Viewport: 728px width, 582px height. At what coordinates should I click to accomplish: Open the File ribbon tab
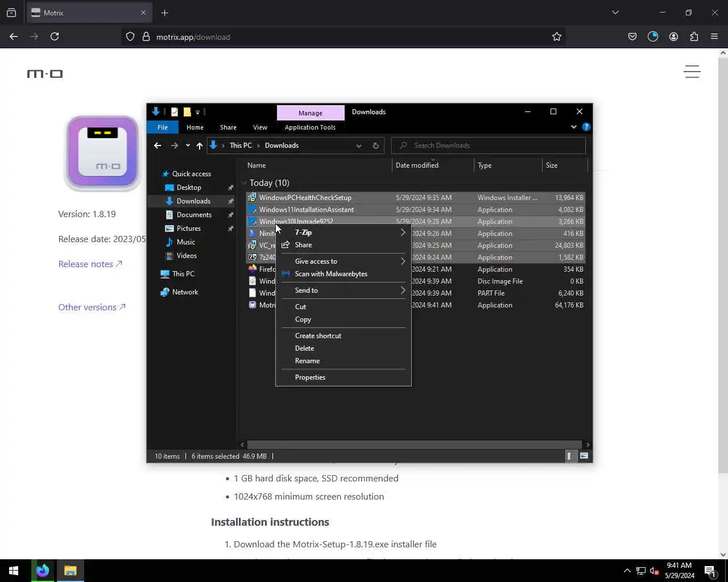(163, 127)
